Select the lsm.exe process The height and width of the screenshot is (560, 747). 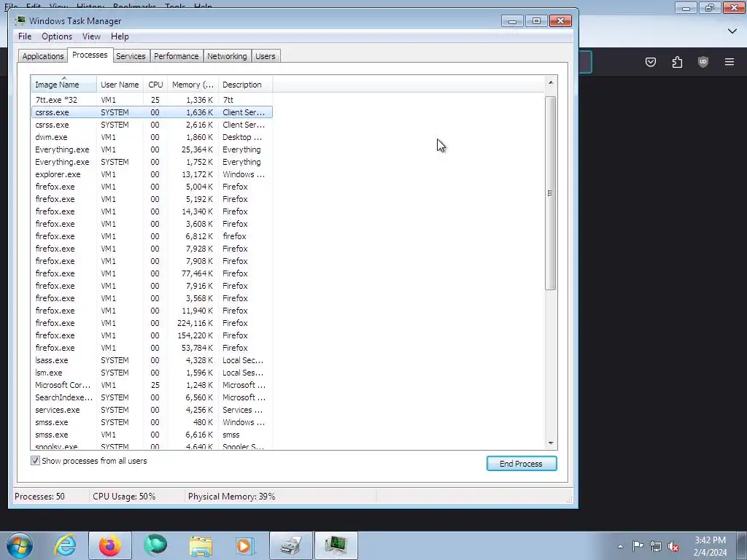coord(152,373)
